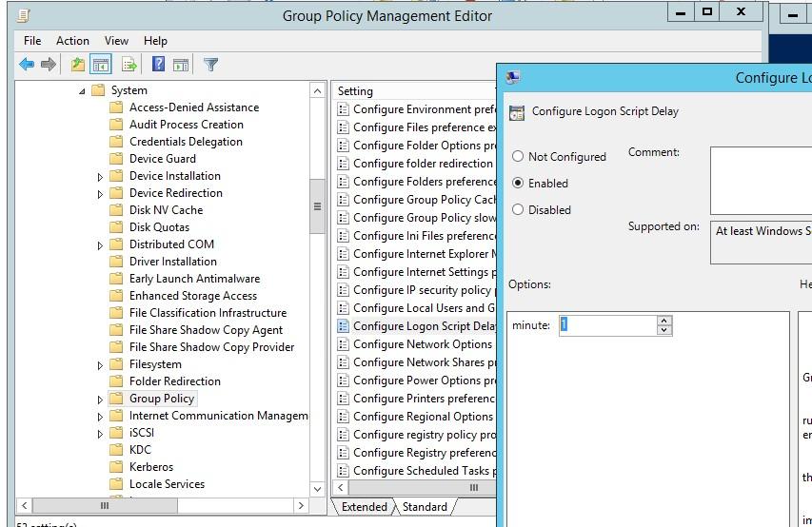Select Credentials Delegation tree item
Image resolution: width=812 pixels, height=527 pixels.
tap(186, 142)
